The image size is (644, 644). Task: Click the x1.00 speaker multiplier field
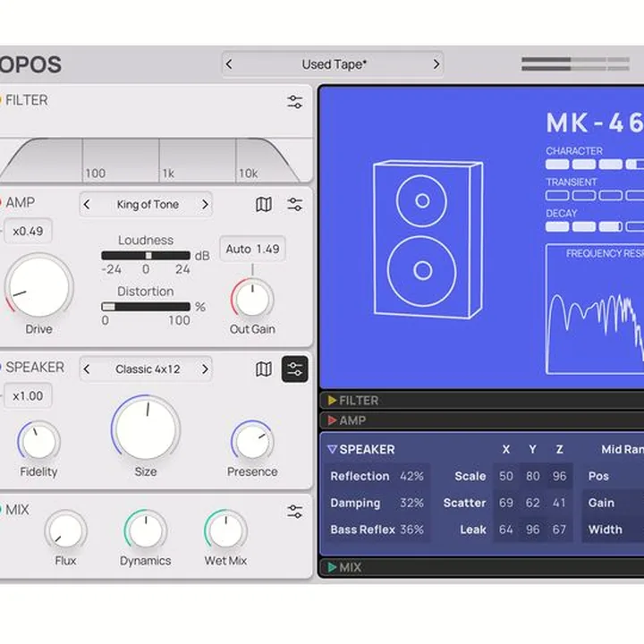tap(28, 396)
